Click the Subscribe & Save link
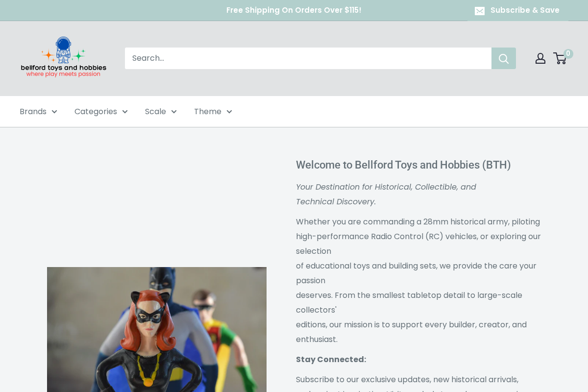 click(525, 10)
